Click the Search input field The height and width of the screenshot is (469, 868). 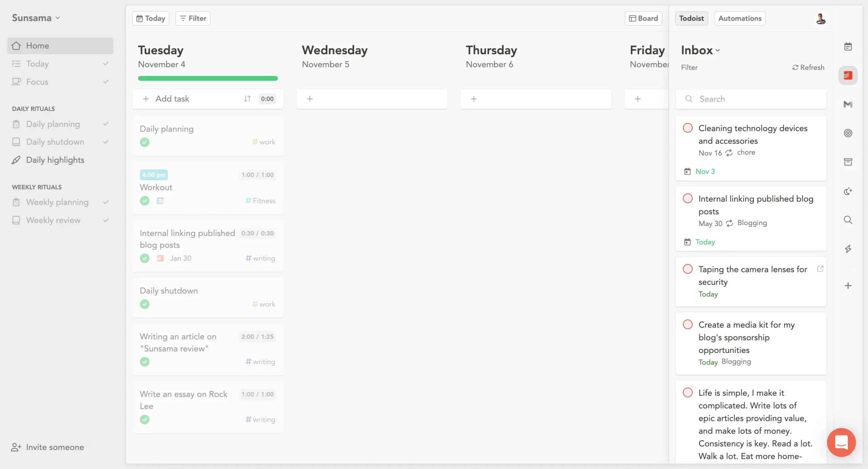[x=750, y=99]
